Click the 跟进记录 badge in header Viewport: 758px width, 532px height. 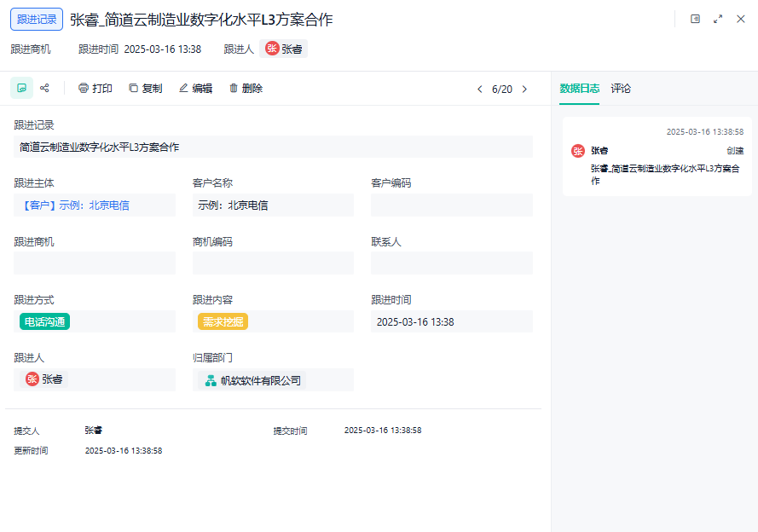pos(37,19)
